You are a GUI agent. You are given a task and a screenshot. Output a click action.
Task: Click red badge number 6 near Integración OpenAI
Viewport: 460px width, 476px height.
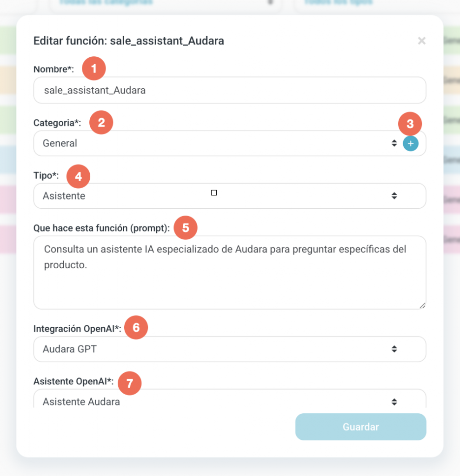136,328
